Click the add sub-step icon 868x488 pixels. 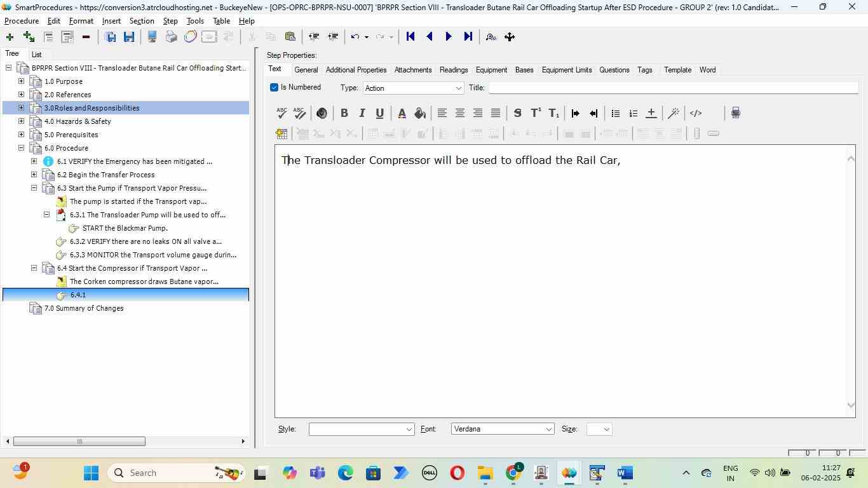pos(29,37)
